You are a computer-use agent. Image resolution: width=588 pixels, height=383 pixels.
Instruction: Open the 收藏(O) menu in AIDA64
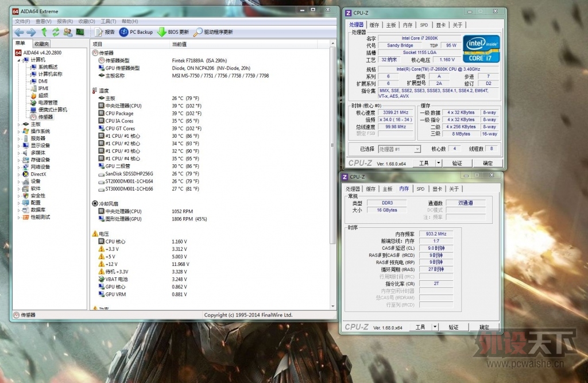pyautogui.click(x=87, y=21)
